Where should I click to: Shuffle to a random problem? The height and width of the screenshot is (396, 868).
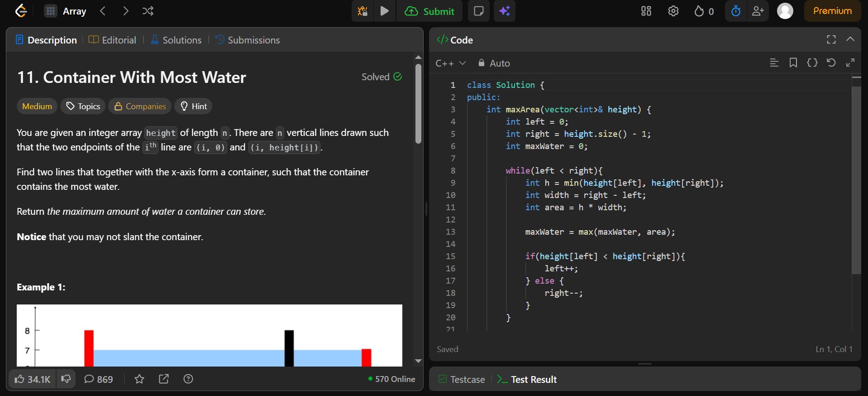tap(148, 11)
